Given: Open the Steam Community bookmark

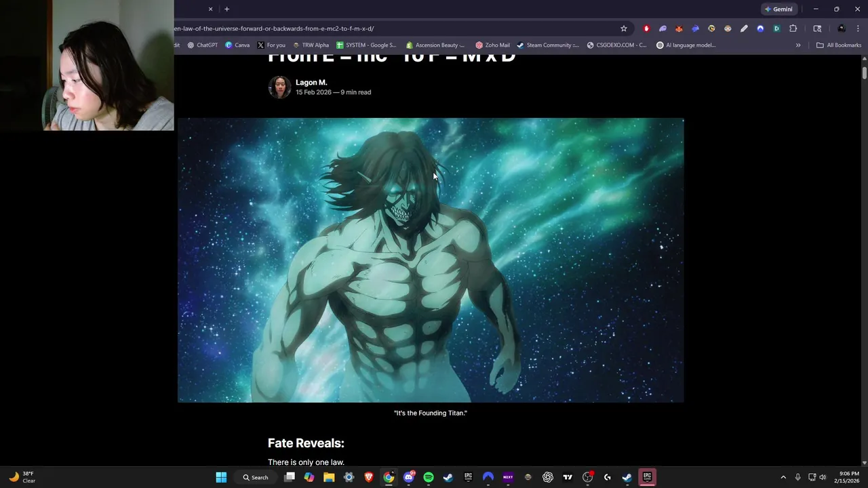Looking at the screenshot, I should coord(548,45).
